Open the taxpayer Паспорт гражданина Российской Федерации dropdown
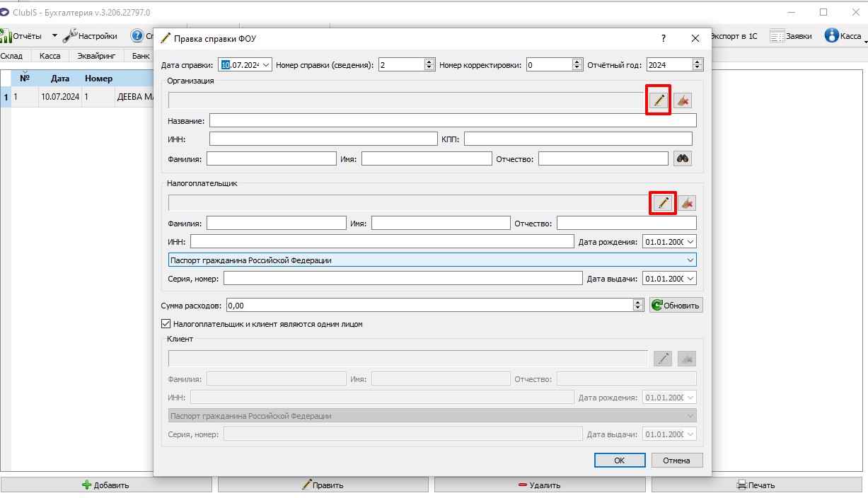Screen dimensions: 868x498 tap(432, 260)
